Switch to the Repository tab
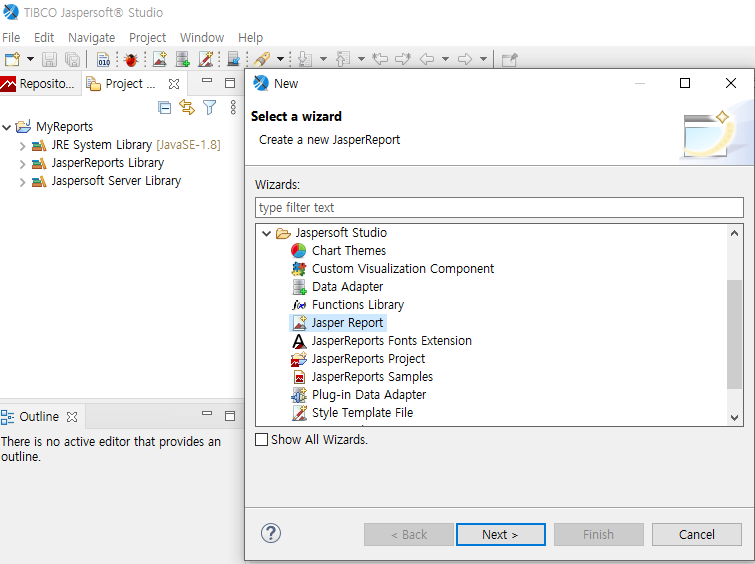755x564 pixels. 38,84
